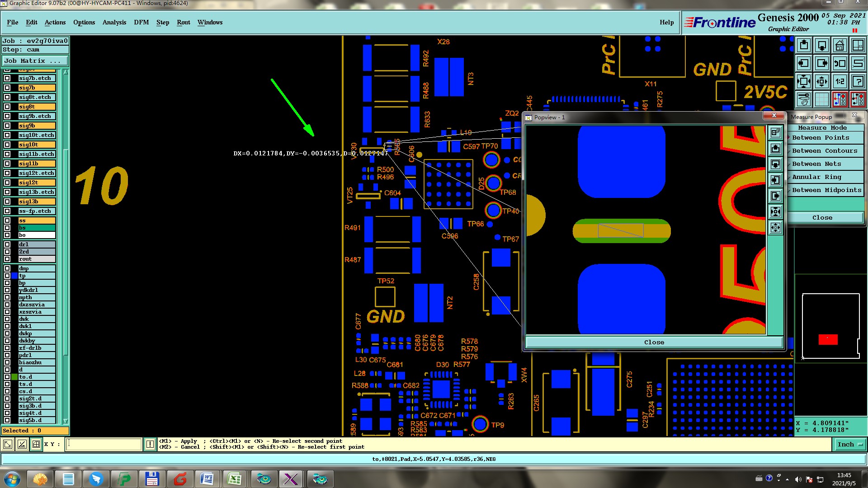This screenshot has width=868, height=488.
Task: Open the Analysis menu
Action: click(x=114, y=22)
